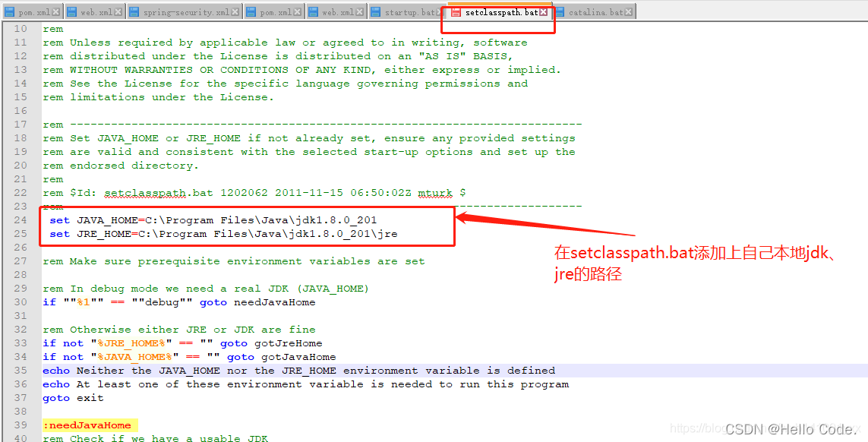Viewport: 868px width, 442px height.
Task: Open the catalina.bat tab
Action: coord(595,12)
